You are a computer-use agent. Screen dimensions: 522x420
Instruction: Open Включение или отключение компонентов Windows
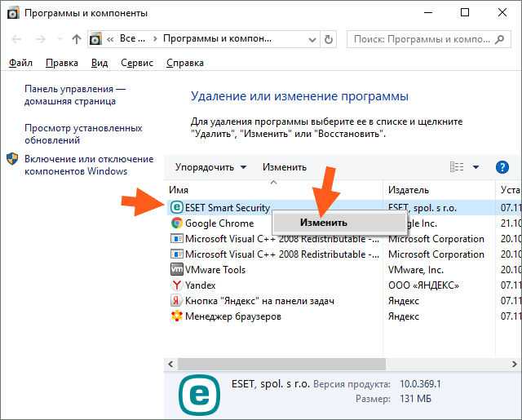coord(89,165)
